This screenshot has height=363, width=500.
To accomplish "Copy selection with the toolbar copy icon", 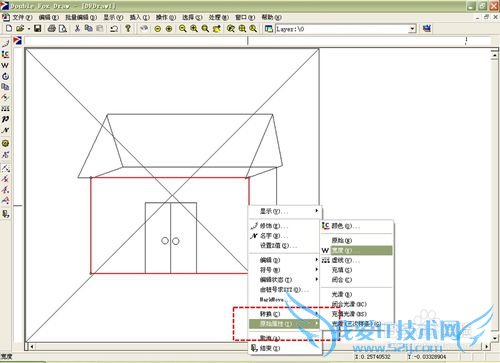I will click(88, 29).
